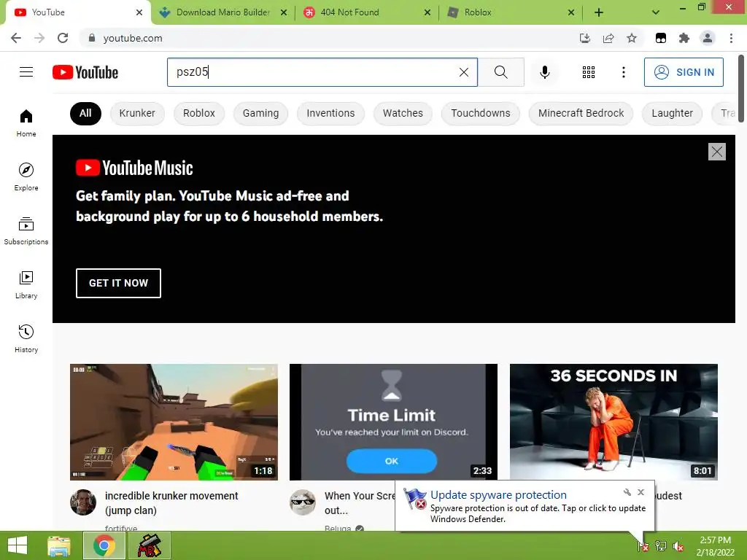Open the Time Limit video thumbnail
The image size is (747, 560).
pyautogui.click(x=393, y=422)
